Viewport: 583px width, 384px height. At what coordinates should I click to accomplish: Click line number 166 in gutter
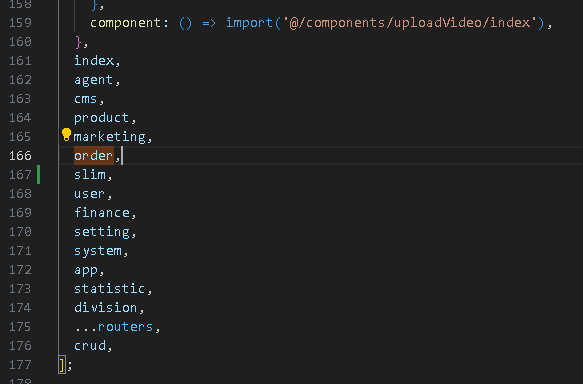pos(20,155)
